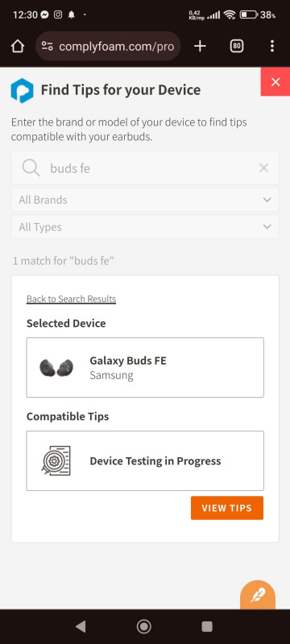Screen dimensions: 290x644
Task: Tap the orange feather floating icon
Action: pos(258,594)
